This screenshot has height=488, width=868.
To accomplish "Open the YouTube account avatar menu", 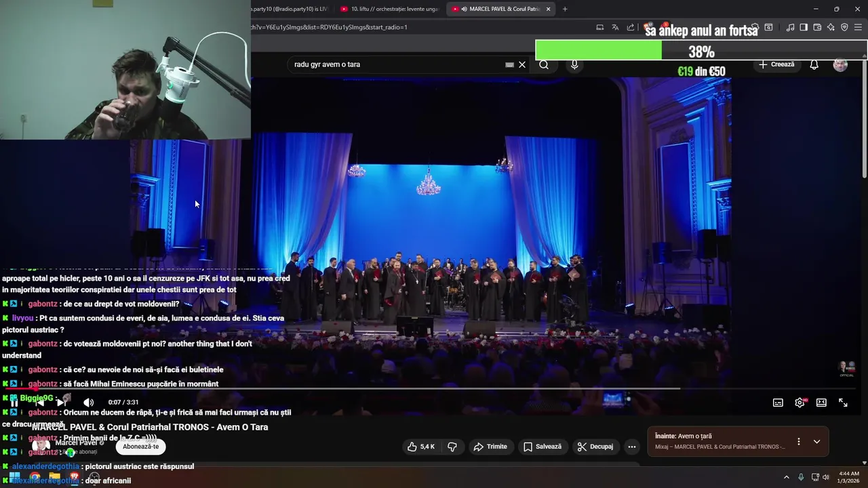I will (x=840, y=64).
